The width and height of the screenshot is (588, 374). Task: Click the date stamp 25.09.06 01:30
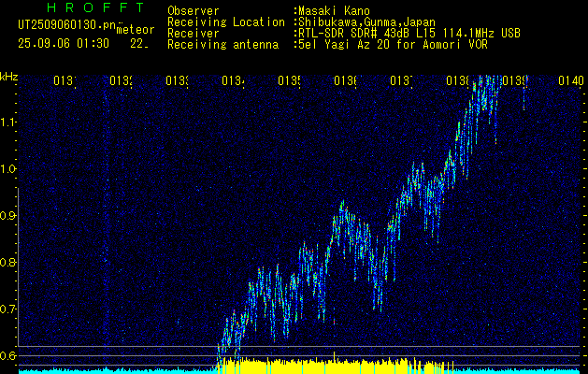click(64, 44)
